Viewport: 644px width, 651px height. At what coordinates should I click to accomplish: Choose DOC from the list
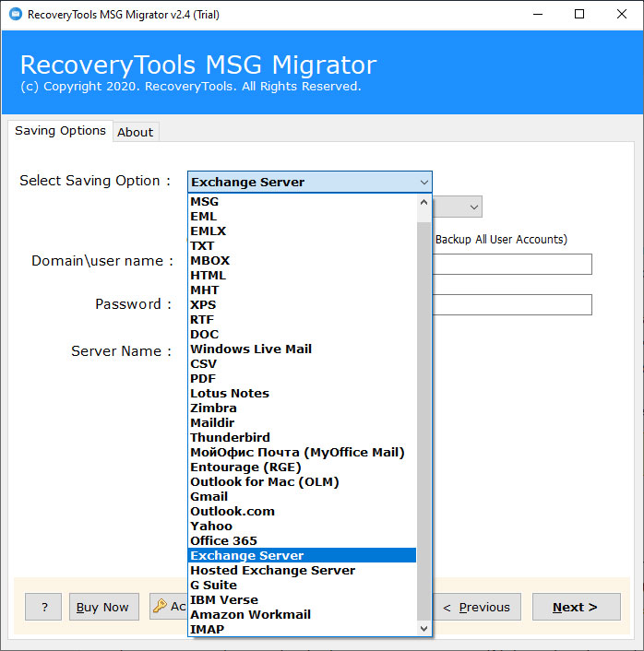(x=302, y=334)
